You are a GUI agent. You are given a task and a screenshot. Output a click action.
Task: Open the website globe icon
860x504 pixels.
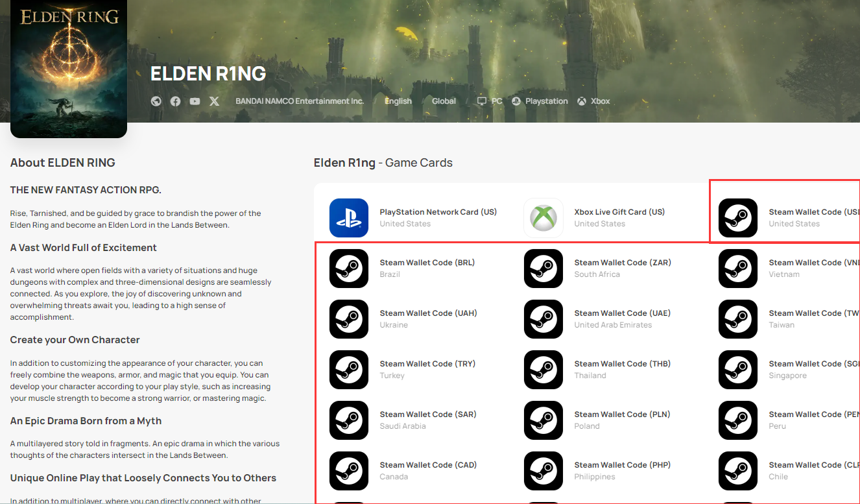156,101
